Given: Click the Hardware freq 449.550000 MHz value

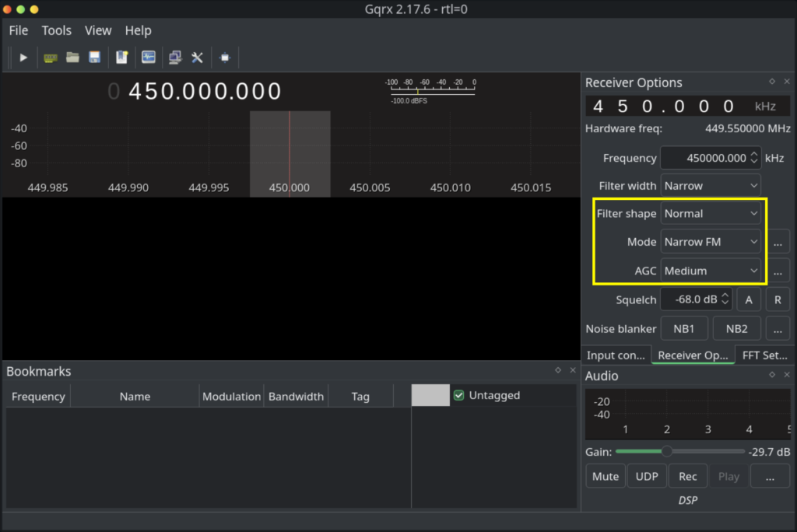Looking at the screenshot, I should tap(748, 128).
